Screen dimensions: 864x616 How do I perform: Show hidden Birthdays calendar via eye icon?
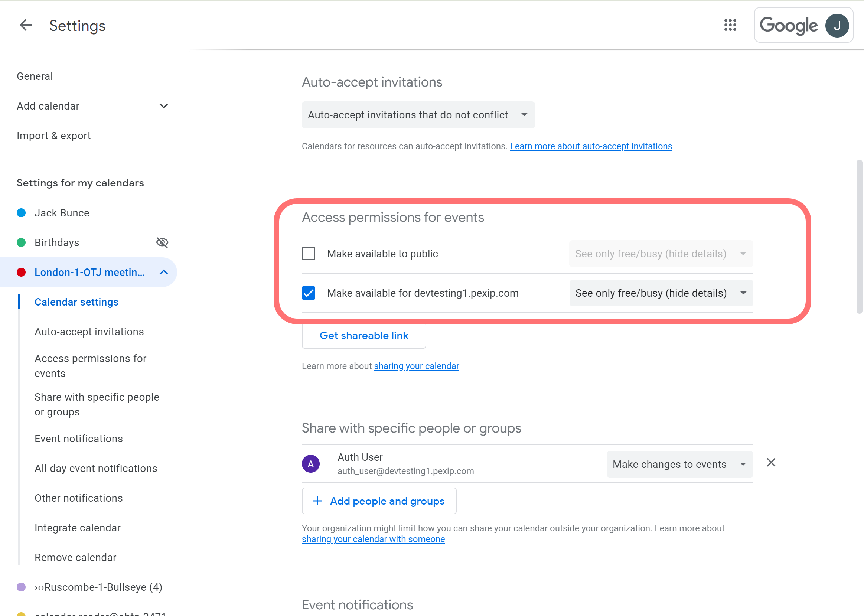(x=162, y=242)
